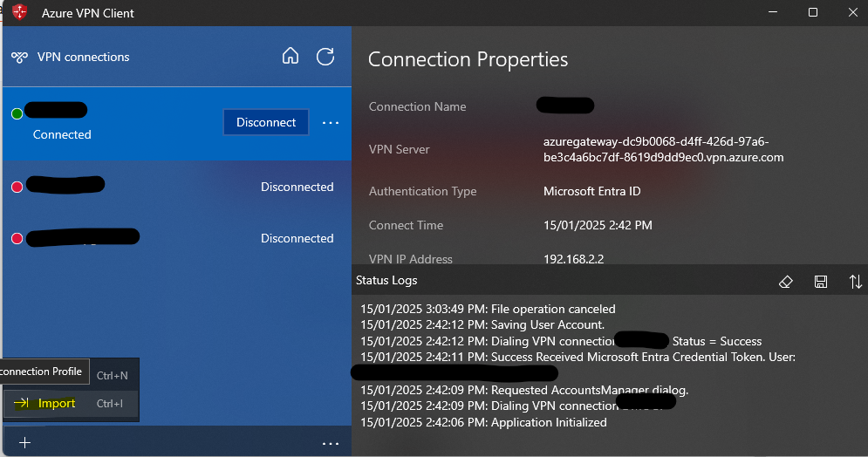
Task: Click the VPN connections header title
Action: [83, 57]
